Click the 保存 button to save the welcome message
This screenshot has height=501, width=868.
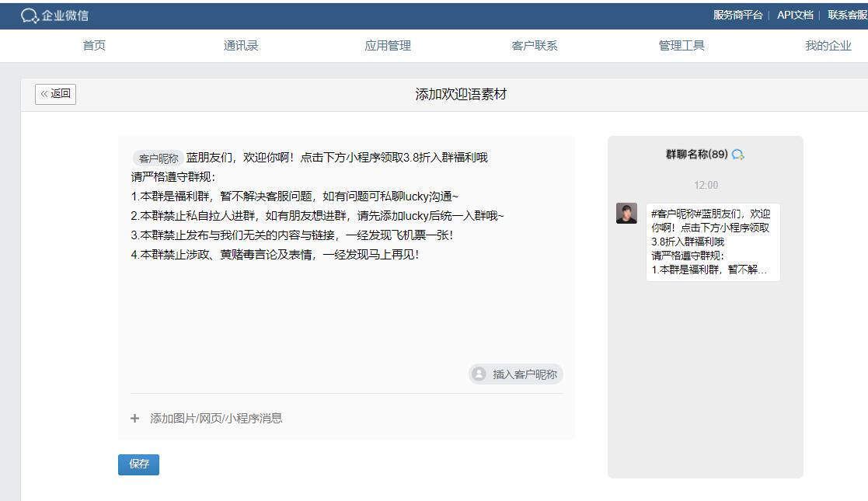(138, 464)
